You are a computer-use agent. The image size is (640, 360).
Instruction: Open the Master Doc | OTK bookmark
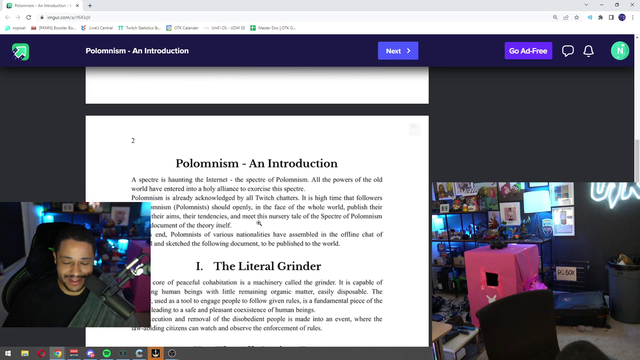pos(273,28)
